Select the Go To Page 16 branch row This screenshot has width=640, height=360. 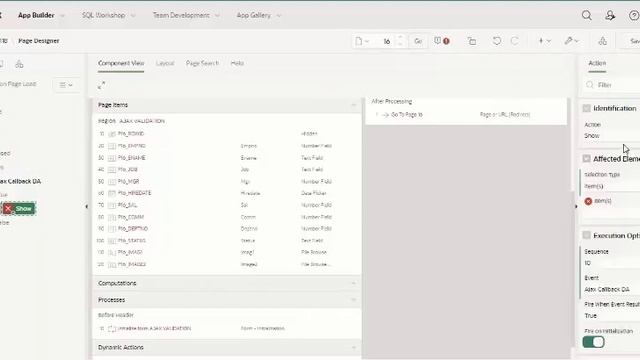coord(467,115)
